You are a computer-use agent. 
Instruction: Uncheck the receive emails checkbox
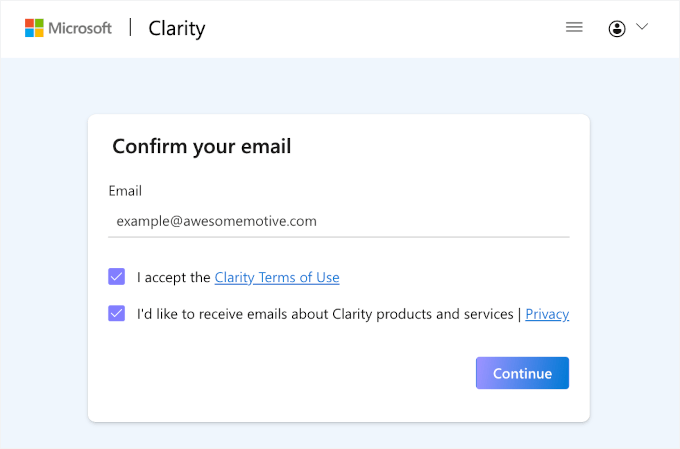[x=117, y=314]
